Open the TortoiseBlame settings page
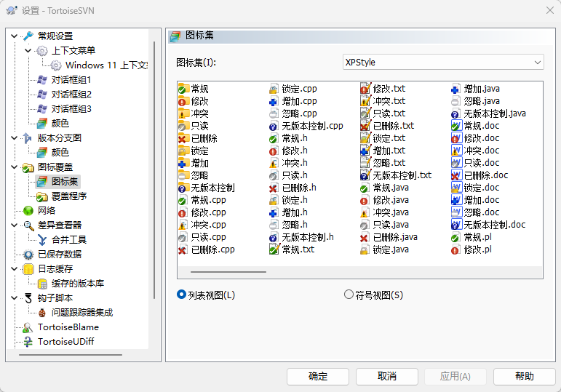 pos(68,327)
